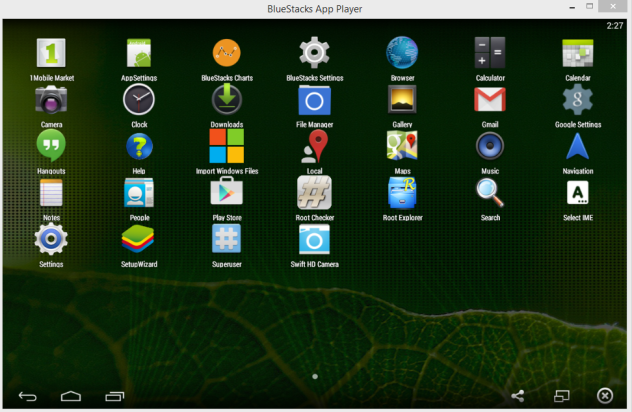Viewport: 632px width, 412px height.
Task: Open the Gmail app
Action: [490, 100]
